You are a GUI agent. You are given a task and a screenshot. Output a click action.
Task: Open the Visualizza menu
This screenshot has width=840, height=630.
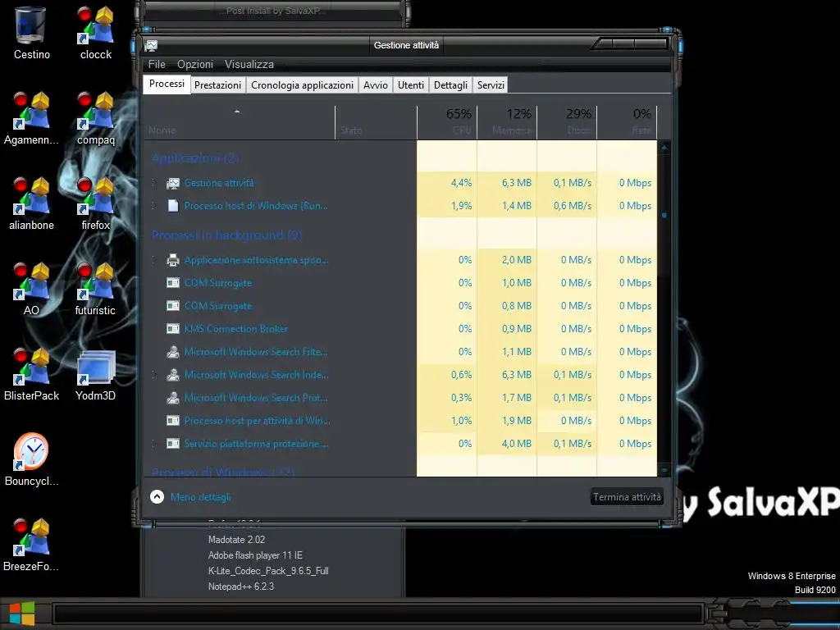249,64
